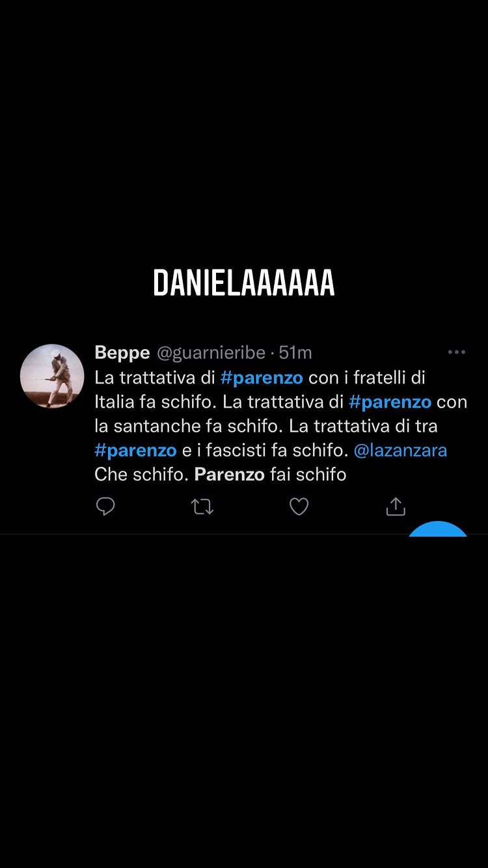Open #parenzo hashtag before 'e i fascisti'
Viewport: 488px width, 868px height.
tap(135, 450)
